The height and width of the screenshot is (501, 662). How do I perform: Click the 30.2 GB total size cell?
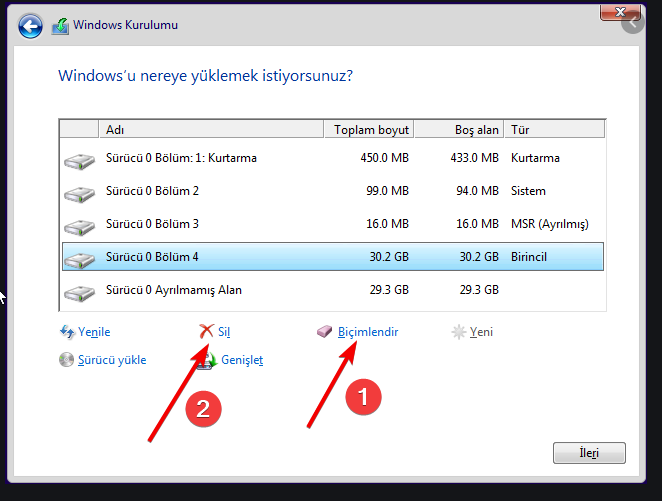pyautogui.click(x=389, y=257)
